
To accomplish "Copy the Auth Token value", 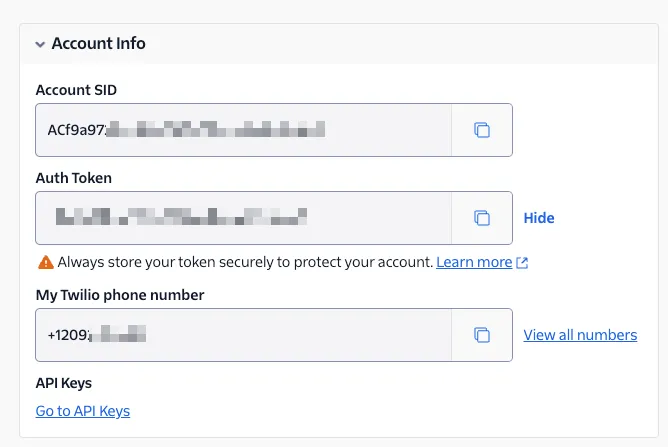I will pos(482,218).
